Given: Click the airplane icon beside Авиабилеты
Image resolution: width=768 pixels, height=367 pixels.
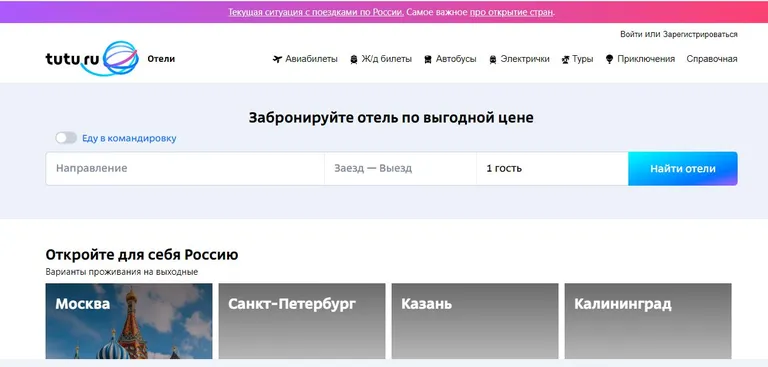Looking at the screenshot, I should click(277, 59).
